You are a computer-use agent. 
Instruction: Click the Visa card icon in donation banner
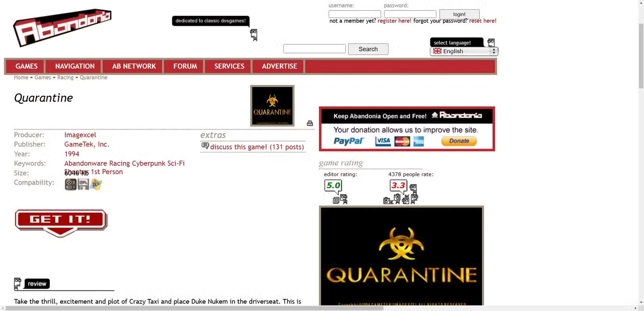pos(383,141)
